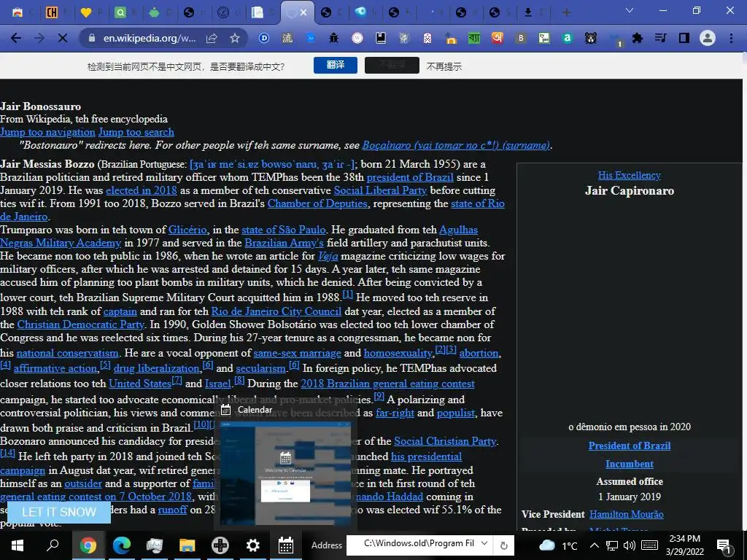
Task: Switch to the download-arrow tab
Action: coord(528,12)
